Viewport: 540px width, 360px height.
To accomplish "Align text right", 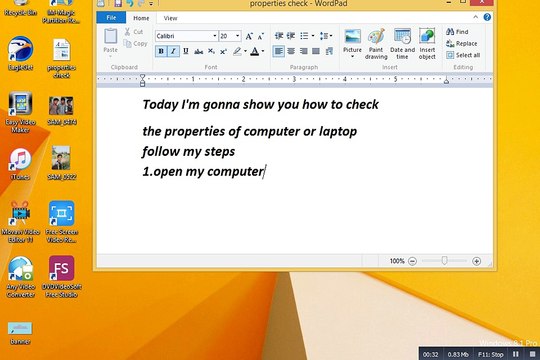I will pos(303,51).
